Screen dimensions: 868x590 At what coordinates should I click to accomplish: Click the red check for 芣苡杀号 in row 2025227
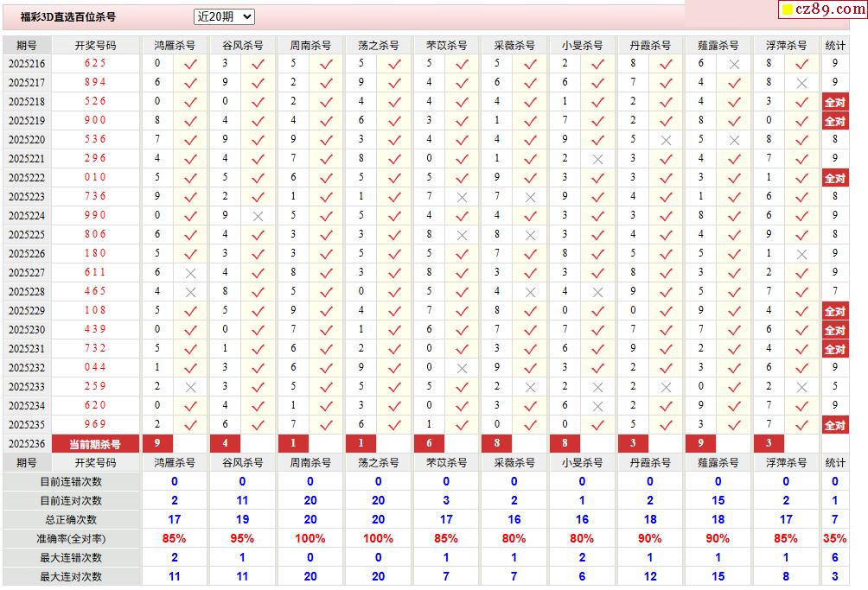[463, 273]
